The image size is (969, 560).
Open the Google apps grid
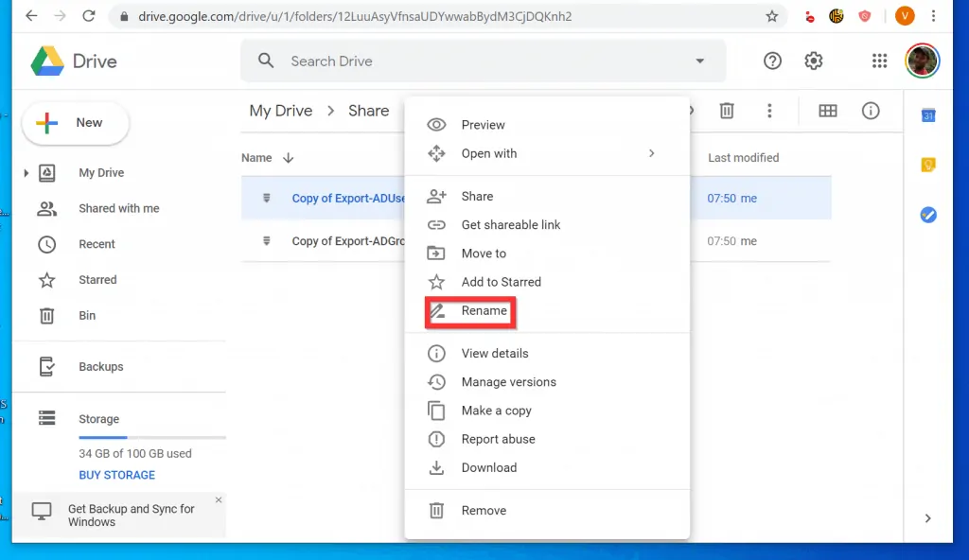(x=879, y=61)
